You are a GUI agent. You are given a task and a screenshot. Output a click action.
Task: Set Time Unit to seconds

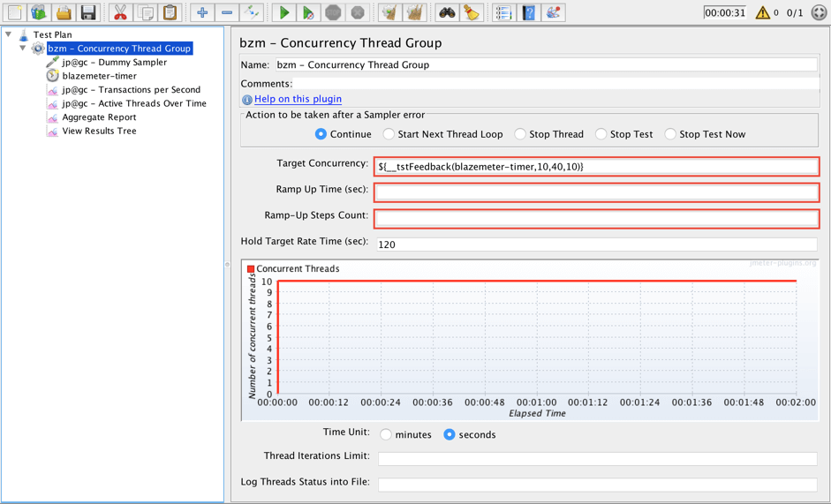pos(449,434)
